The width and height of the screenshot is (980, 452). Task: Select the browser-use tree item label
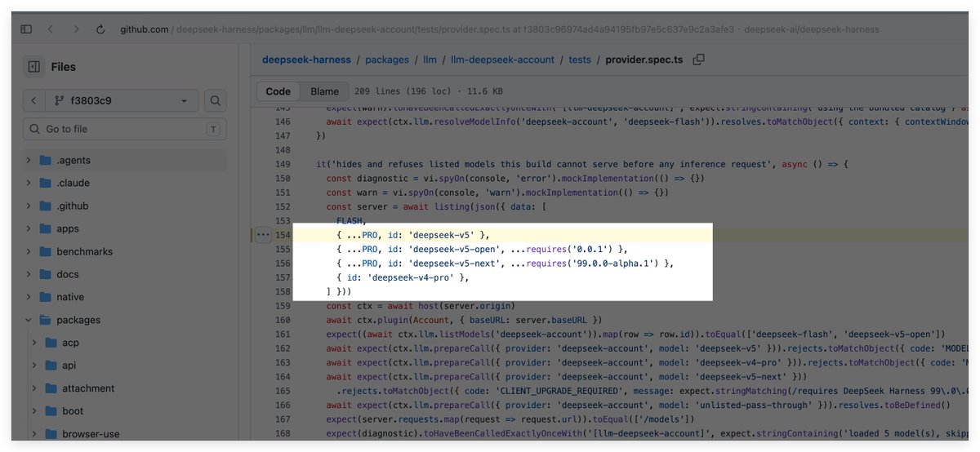(90, 434)
